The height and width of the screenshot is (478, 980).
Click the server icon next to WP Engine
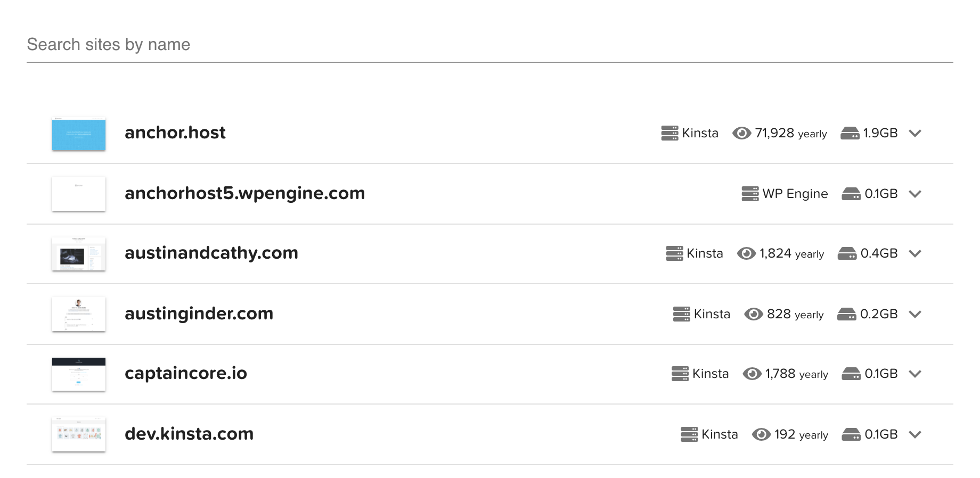click(x=750, y=194)
